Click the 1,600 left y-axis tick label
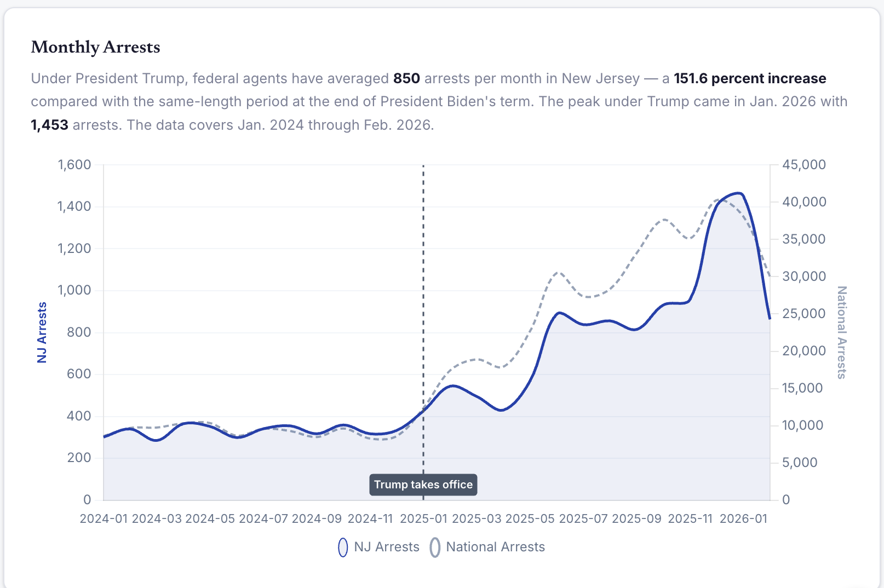Image resolution: width=884 pixels, height=588 pixels. 74,165
